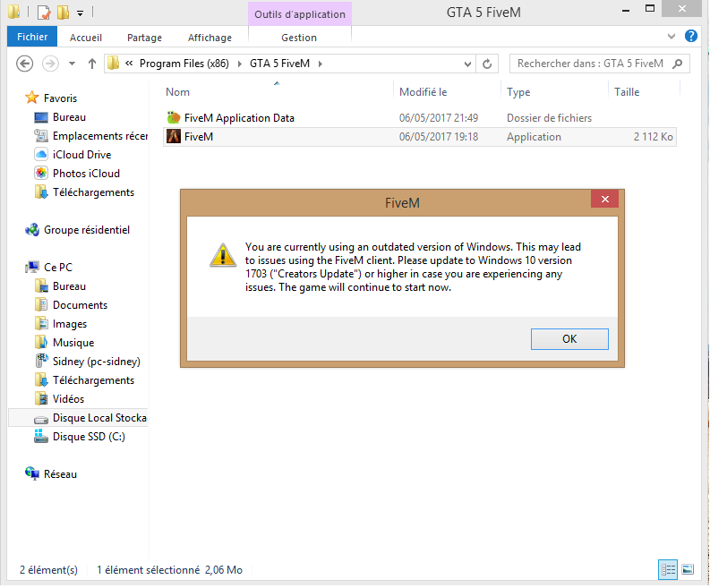Minimize the GTA 5 FiveM window
710x588 pixels.
[626, 10]
